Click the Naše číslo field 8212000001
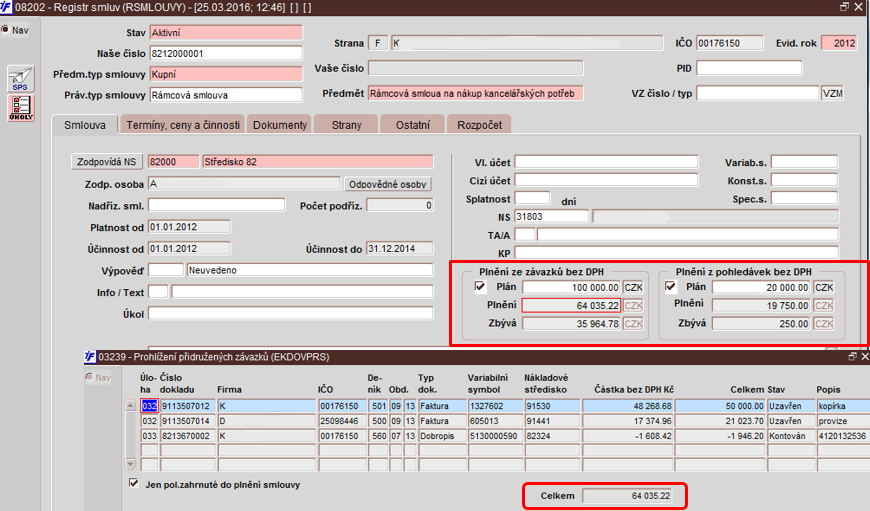The image size is (870, 511). pos(225,53)
